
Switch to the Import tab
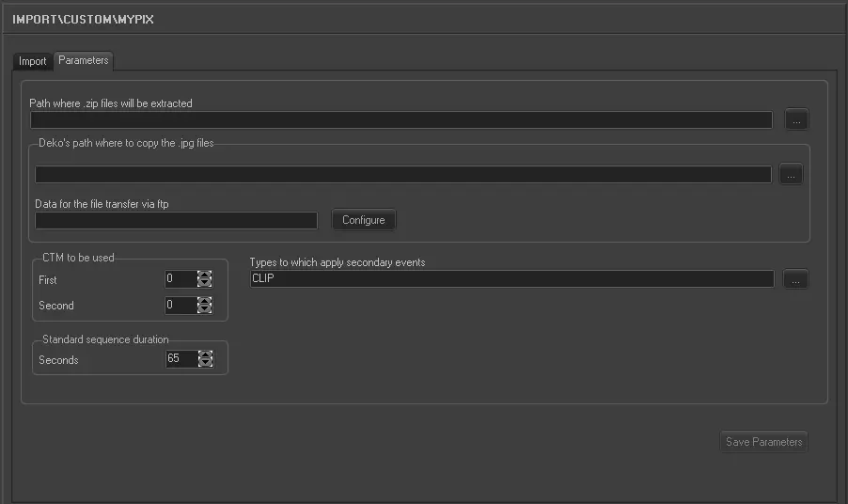(x=32, y=61)
